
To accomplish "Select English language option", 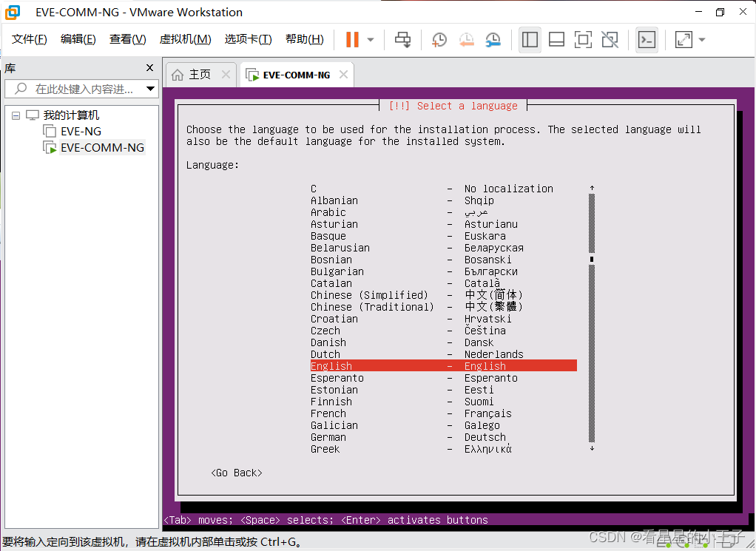I will tap(444, 366).
